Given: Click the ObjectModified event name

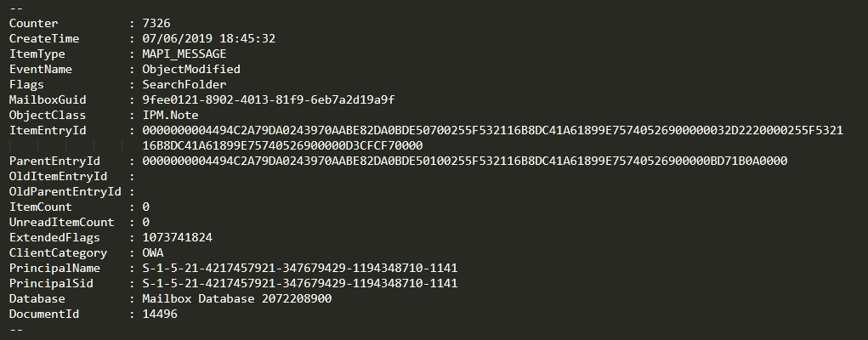Looking at the screenshot, I should pos(191,69).
